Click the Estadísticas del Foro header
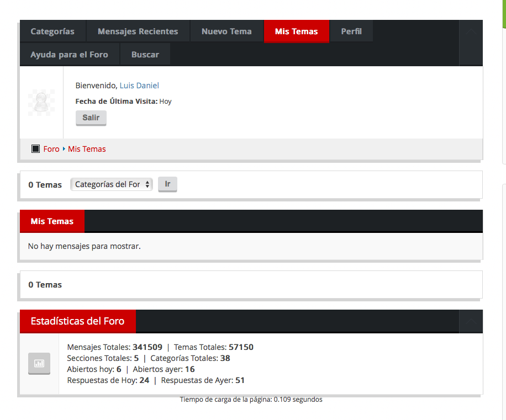This screenshot has height=420, width=506. coord(78,321)
